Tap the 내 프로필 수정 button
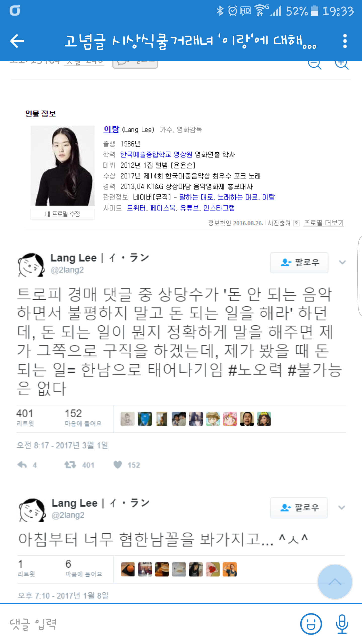This screenshot has width=362, height=644. [x=62, y=214]
